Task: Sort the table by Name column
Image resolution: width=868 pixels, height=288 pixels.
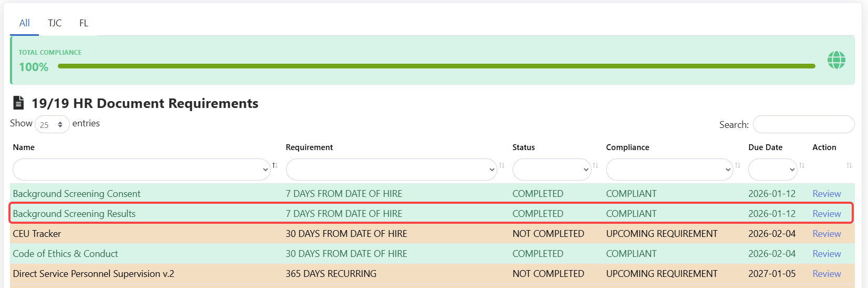Action: pyautogui.click(x=274, y=165)
